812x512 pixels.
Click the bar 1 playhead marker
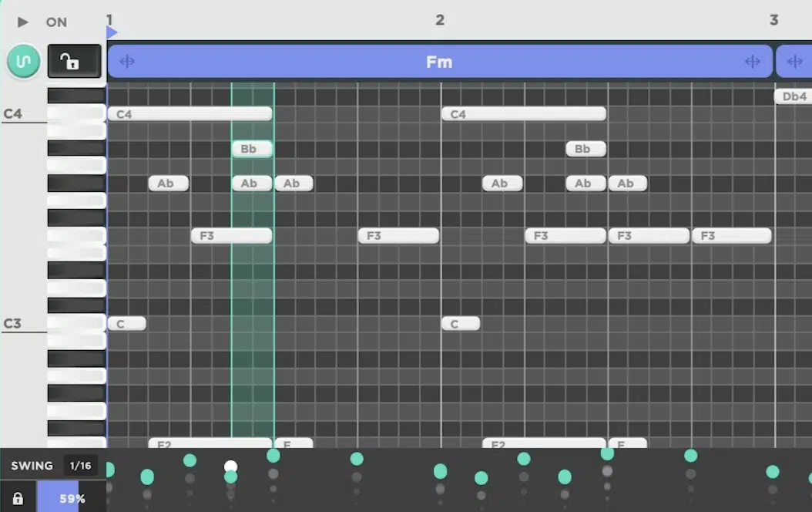(x=112, y=32)
